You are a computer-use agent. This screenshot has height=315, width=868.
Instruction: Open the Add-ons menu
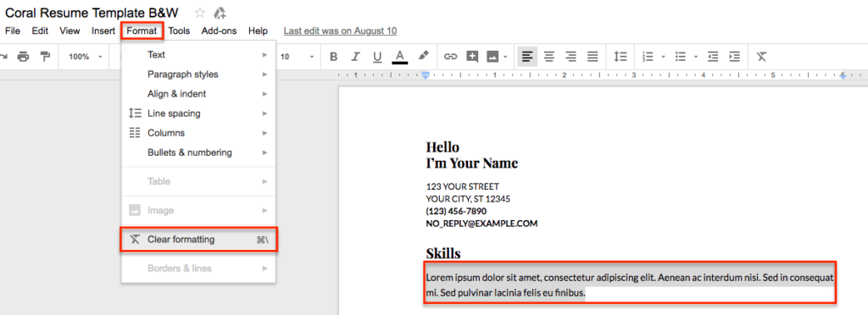click(x=220, y=31)
